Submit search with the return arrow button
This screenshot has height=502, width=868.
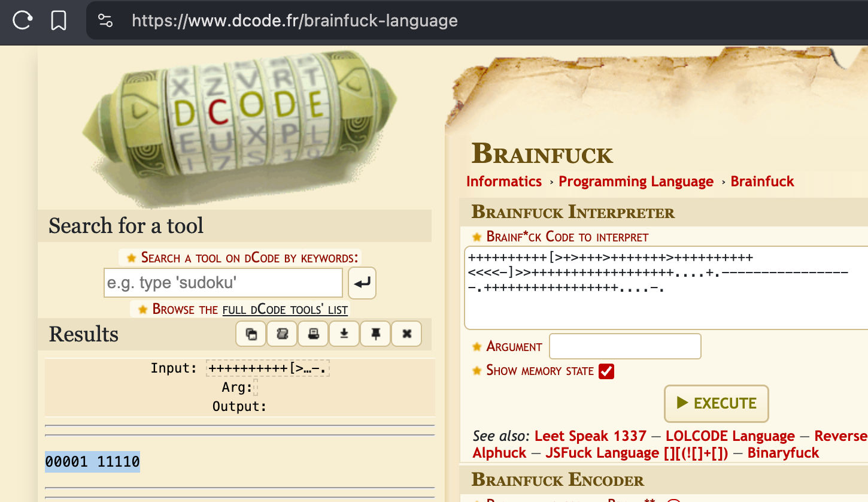[x=362, y=283]
